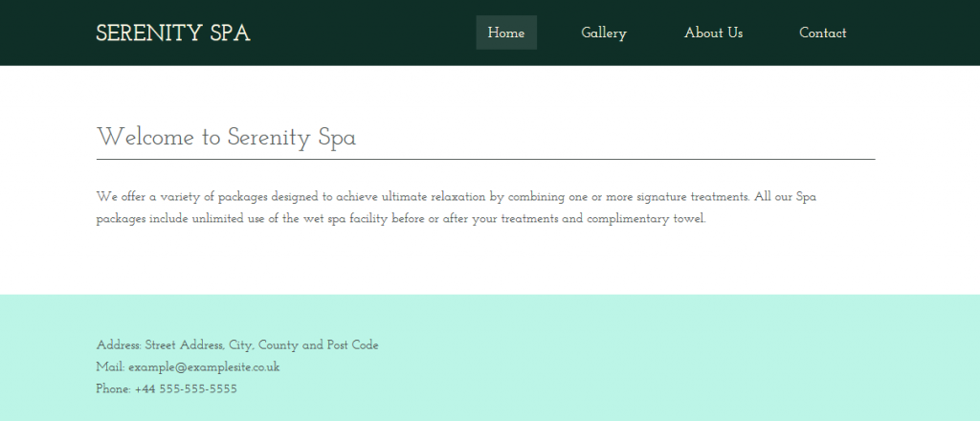
Task: Open the Home navigation item
Action: [x=506, y=33]
